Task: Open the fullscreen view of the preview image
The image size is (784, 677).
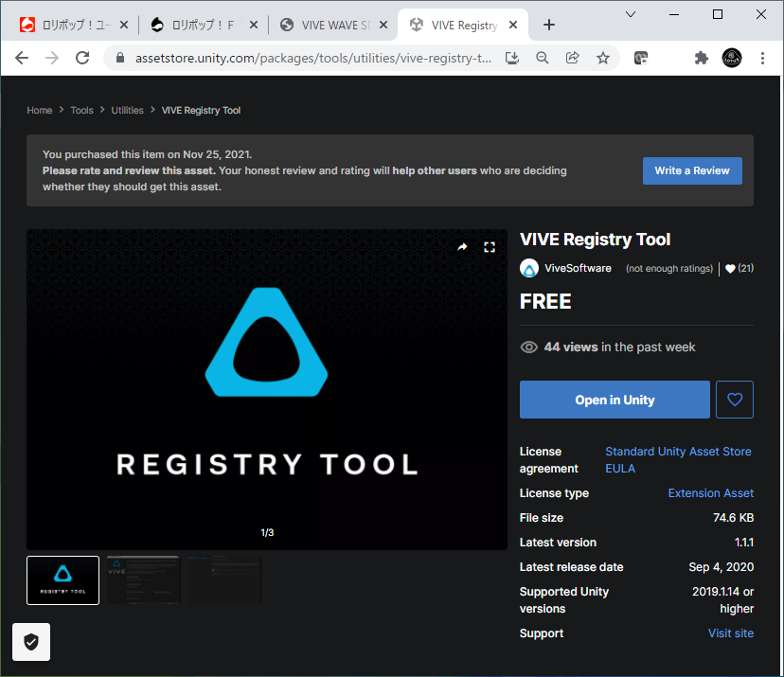Action: point(490,247)
